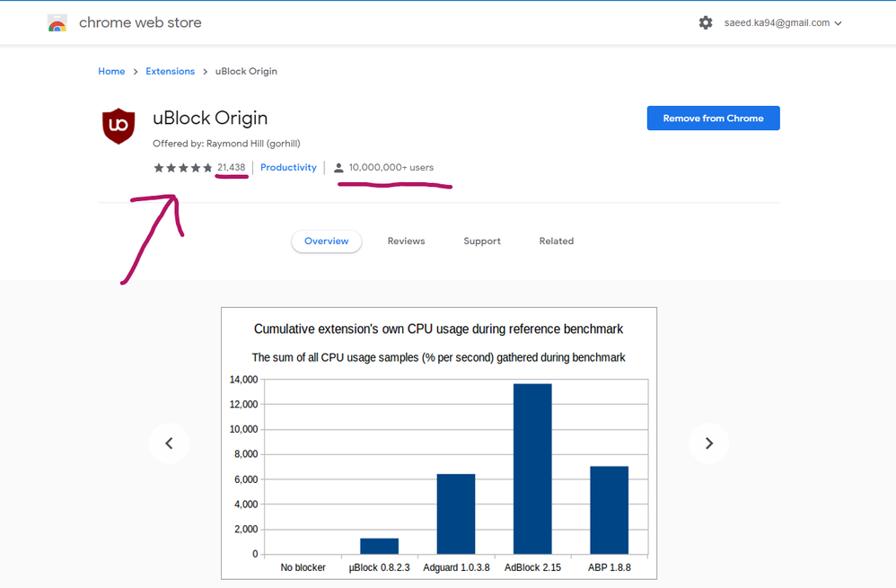
Task: Go to the Home breadcrumb link
Action: tap(111, 72)
